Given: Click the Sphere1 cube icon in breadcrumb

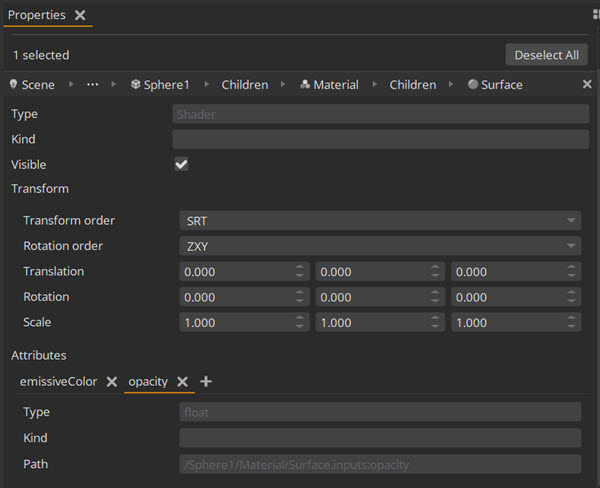Looking at the screenshot, I should coord(135,85).
